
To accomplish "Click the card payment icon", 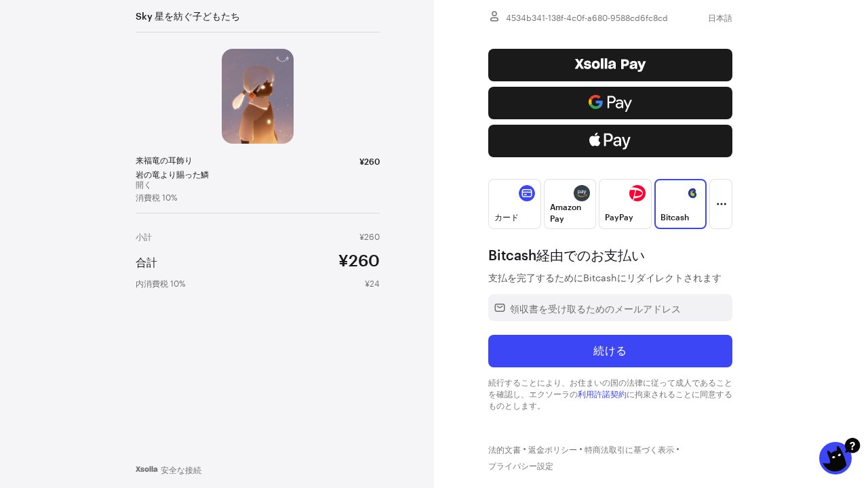I will [x=527, y=193].
